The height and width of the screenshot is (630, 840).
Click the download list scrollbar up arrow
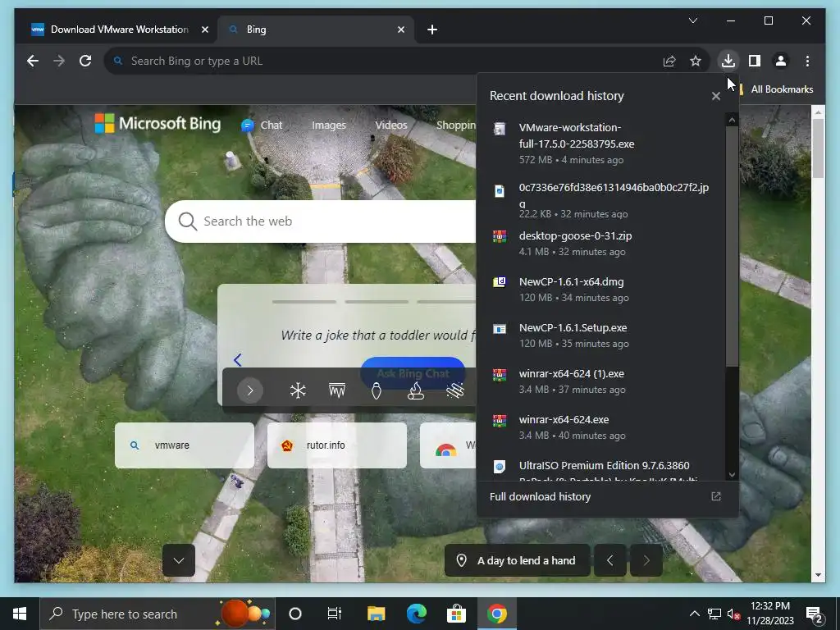point(733,120)
